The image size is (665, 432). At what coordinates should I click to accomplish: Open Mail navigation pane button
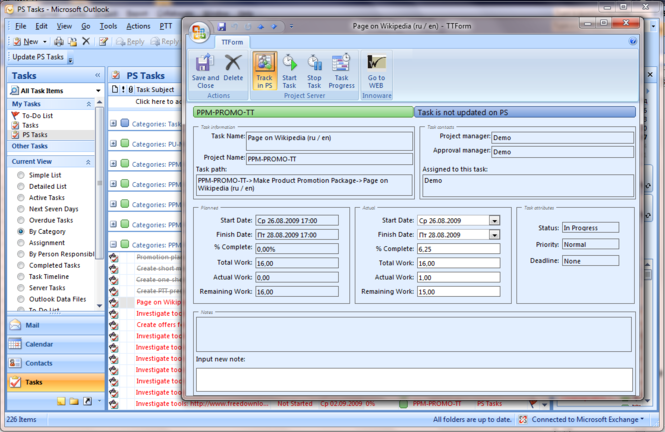pos(56,325)
